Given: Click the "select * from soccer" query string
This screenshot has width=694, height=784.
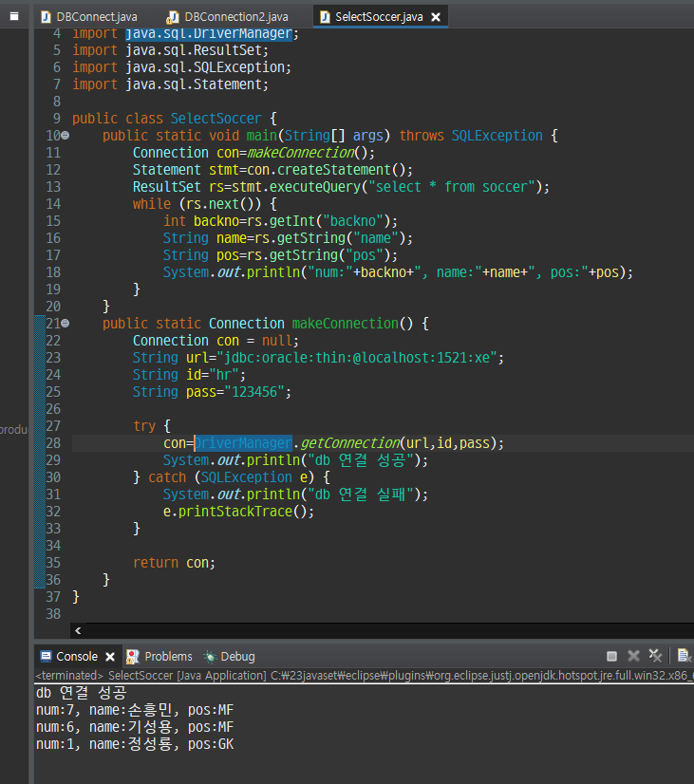Looking at the screenshot, I should pos(452,186).
